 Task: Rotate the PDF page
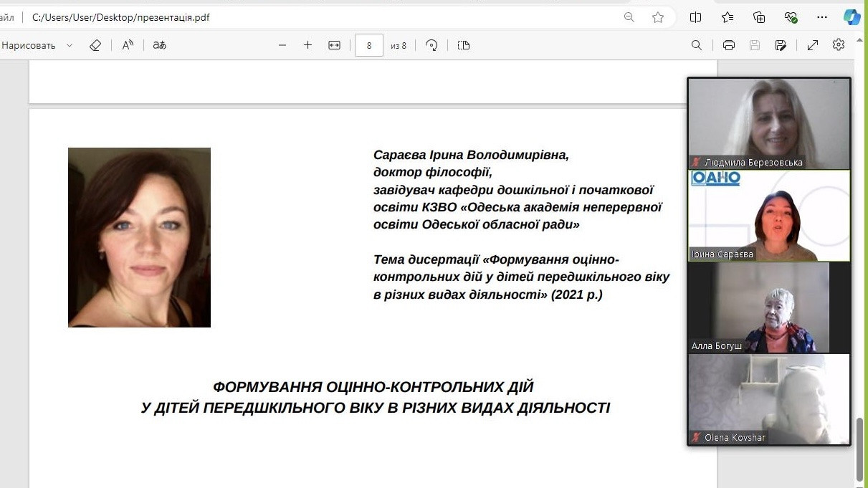[x=431, y=45]
